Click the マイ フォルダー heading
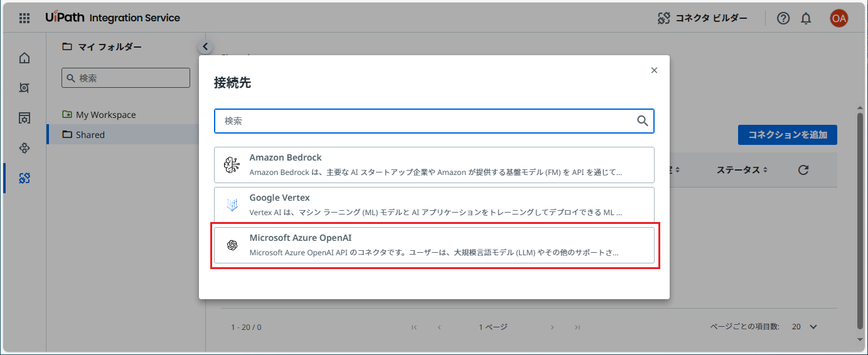868x355 pixels. point(110,46)
